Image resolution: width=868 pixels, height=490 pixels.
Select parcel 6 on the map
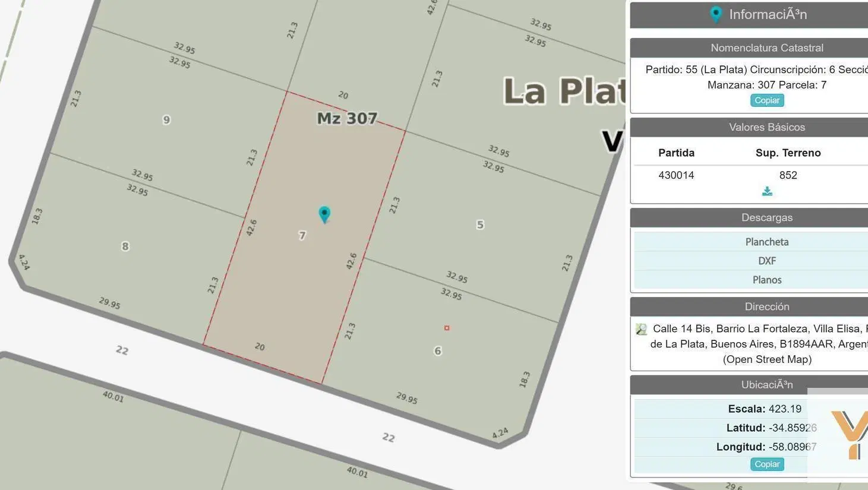click(x=438, y=351)
